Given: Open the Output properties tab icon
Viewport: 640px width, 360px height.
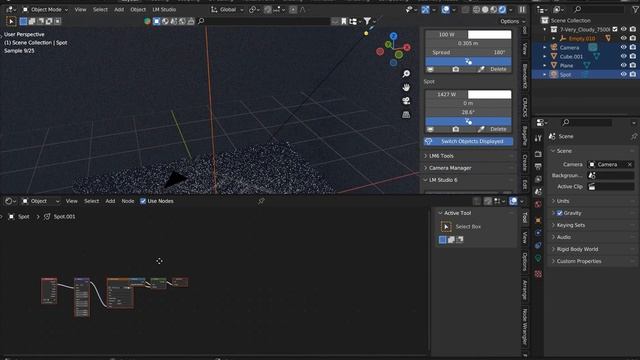Looking at the screenshot, I should [x=538, y=167].
